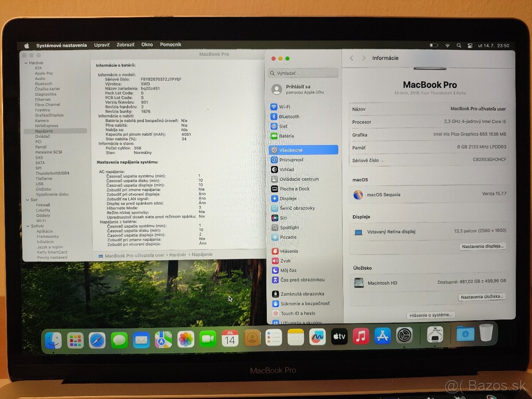Go back with the left chevron
532x399 pixels.
(x=352, y=58)
